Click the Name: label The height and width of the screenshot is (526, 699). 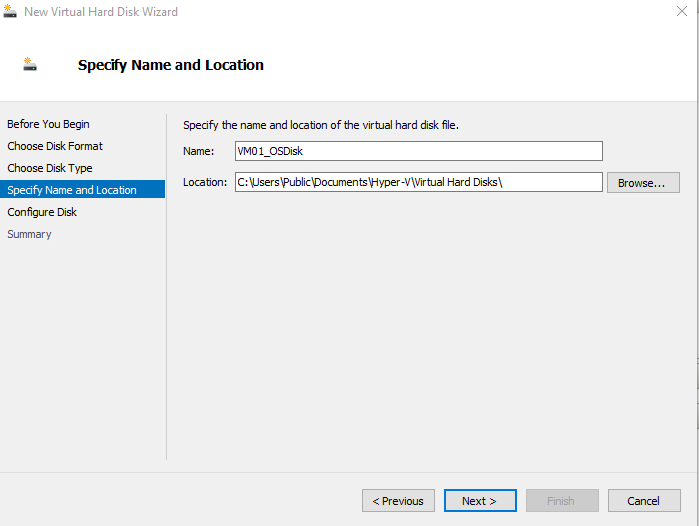(x=198, y=151)
